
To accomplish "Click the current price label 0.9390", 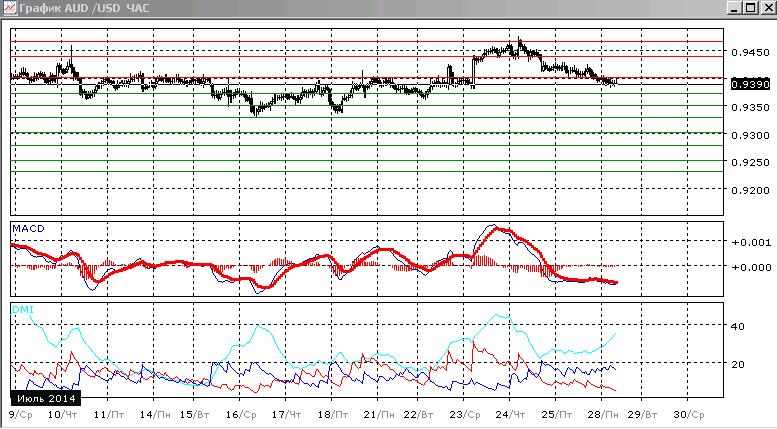I will 750,84.
